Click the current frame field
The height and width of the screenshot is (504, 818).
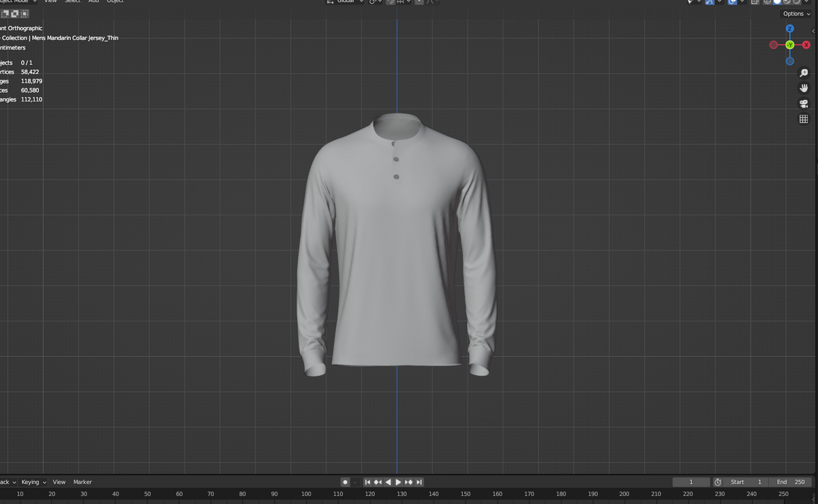click(691, 482)
